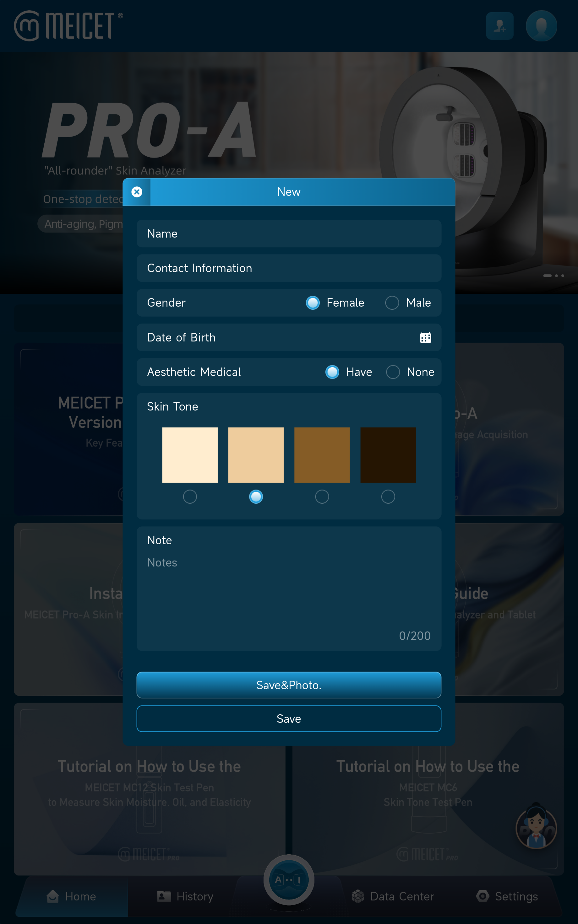Open the Settings tab
Screen dimensions: 578x924
pos(507,896)
